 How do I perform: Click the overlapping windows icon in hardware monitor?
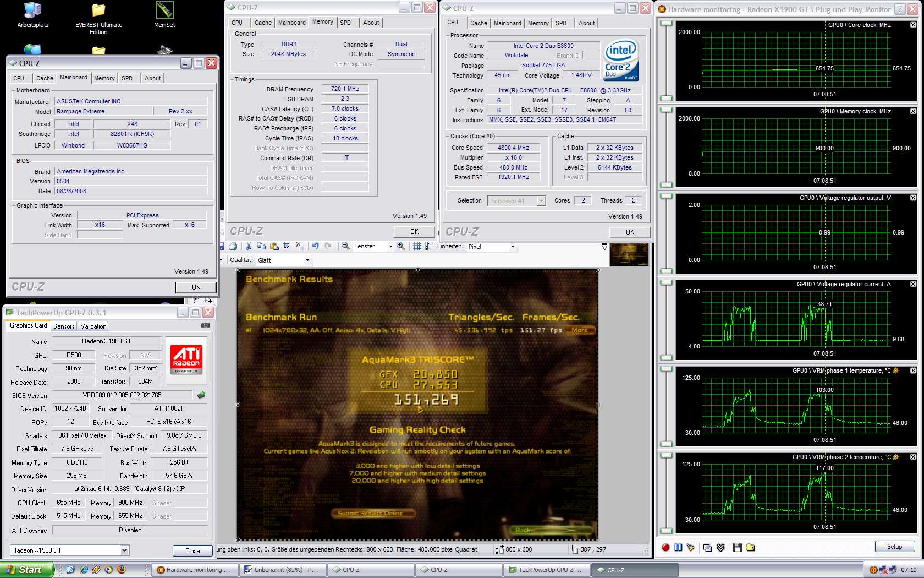click(x=707, y=547)
